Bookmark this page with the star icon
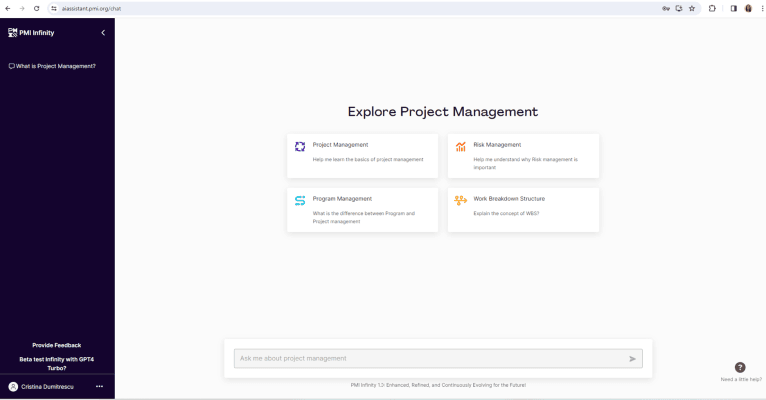 click(692, 8)
